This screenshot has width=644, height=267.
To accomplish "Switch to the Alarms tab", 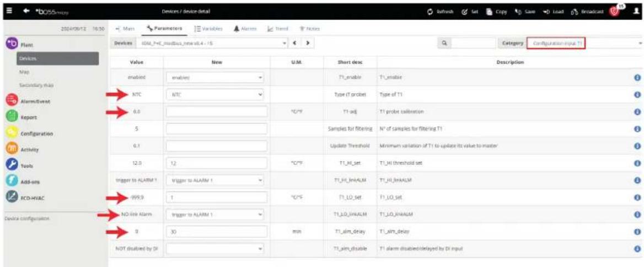I will pos(245,29).
